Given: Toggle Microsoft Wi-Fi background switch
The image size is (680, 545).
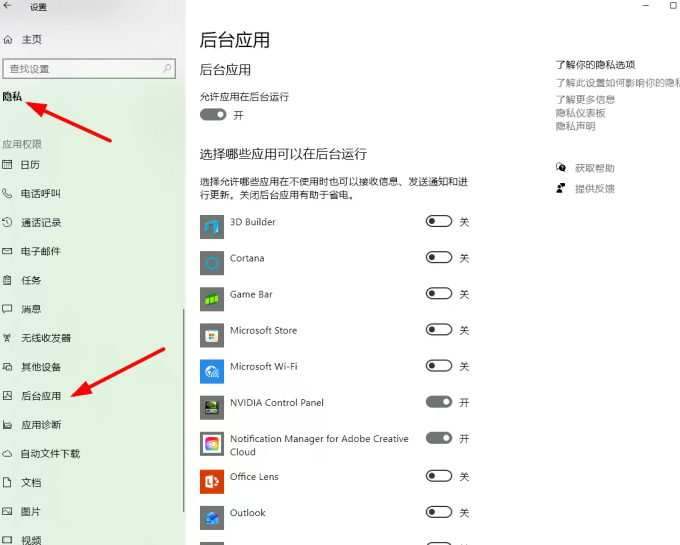Looking at the screenshot, I should click(439, 366).
